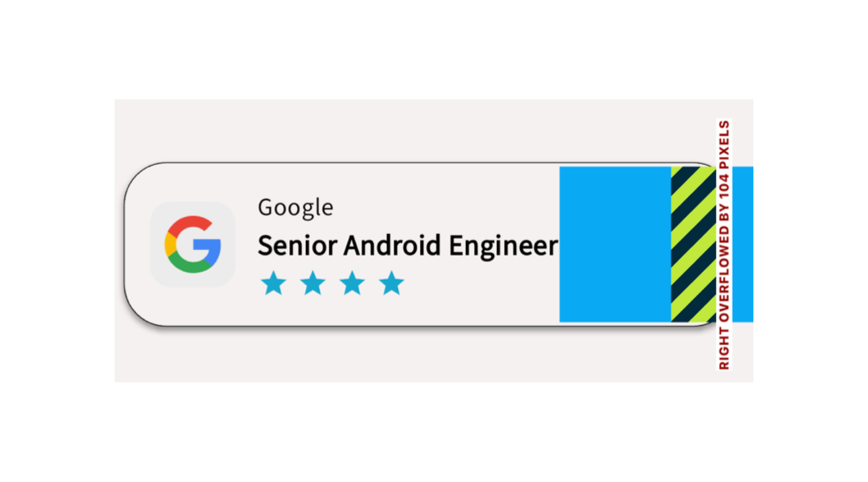Click the Google G logo
Image resolution: width=868 pixels, height=482 pixels.
193,244
